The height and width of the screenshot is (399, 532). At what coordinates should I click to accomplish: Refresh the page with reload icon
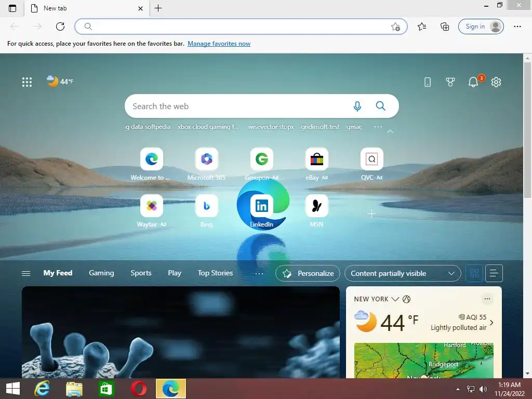click(x=60, y=26)
